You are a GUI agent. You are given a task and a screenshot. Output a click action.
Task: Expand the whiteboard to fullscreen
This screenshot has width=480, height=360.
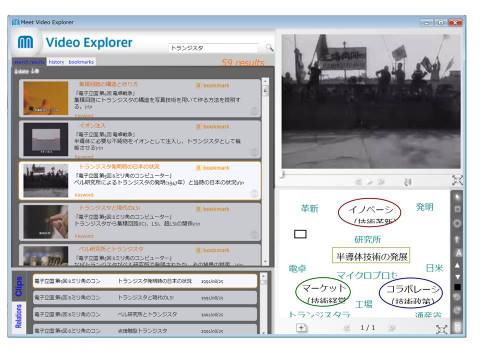[x=441, y=329]
